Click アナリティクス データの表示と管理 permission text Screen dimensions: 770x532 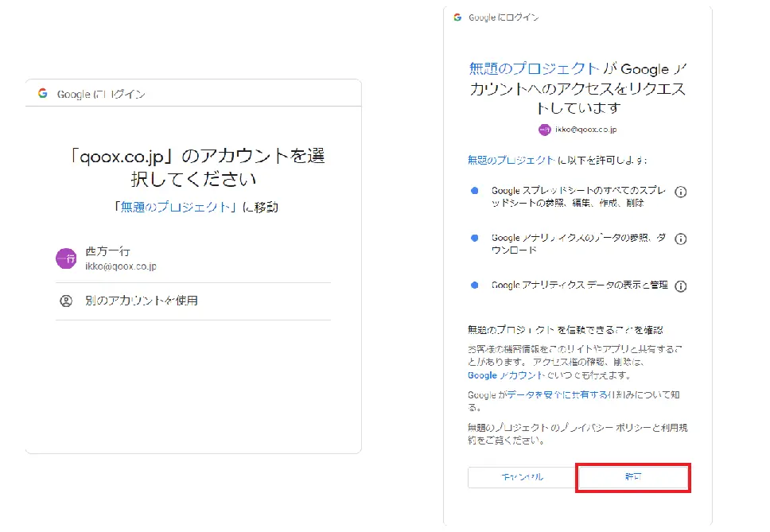[579, 285]
